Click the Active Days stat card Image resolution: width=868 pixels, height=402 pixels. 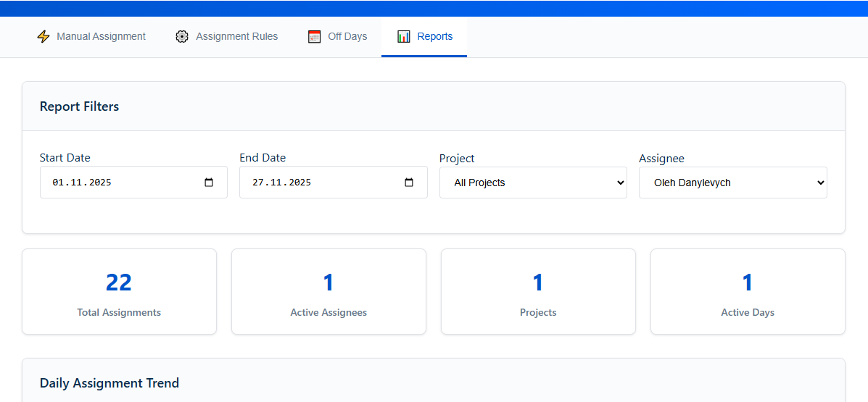coord(748,292)
